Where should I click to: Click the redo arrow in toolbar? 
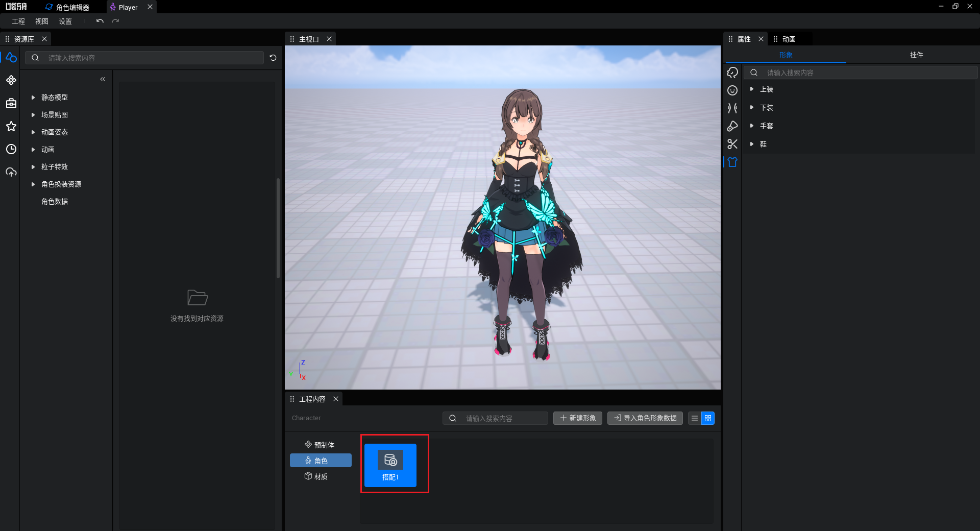click(x=115, y=21)
